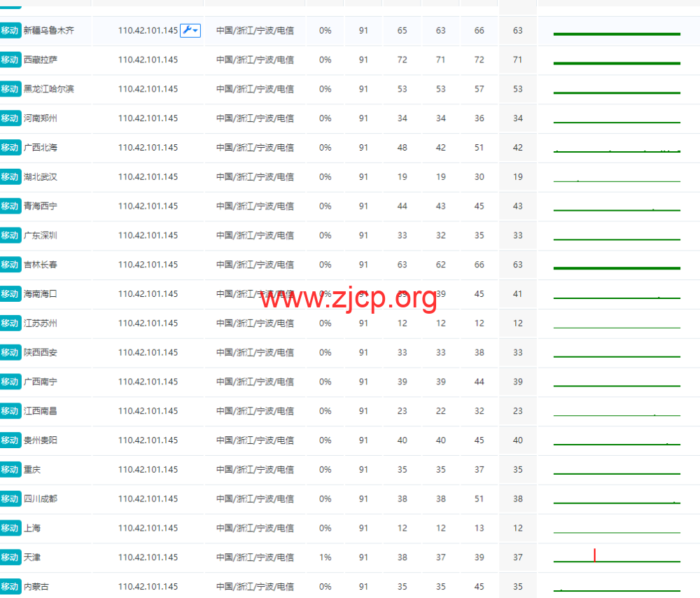Click the value 13 in 上海 row

point(479,528)
